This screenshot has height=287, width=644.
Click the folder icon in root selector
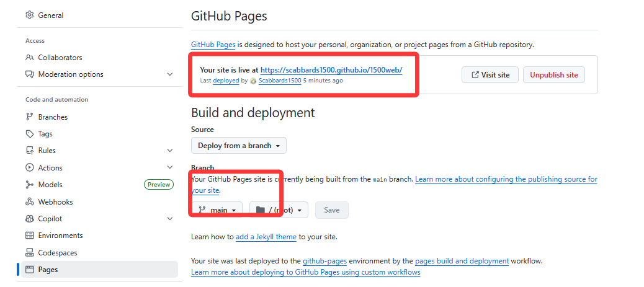[260, 210]
